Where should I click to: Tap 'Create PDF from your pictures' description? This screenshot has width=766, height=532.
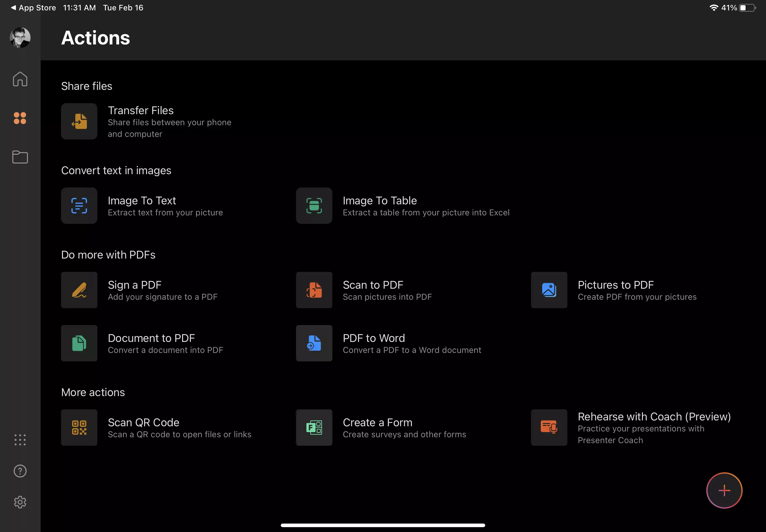(x=637, y=297)
